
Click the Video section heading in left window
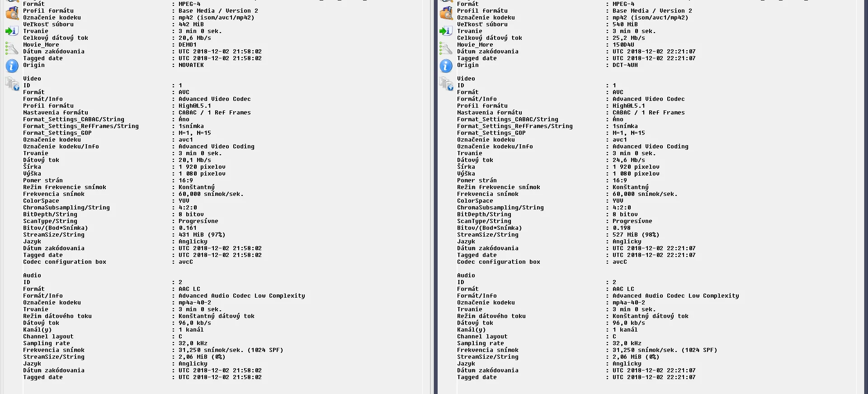tap(32, 79)
